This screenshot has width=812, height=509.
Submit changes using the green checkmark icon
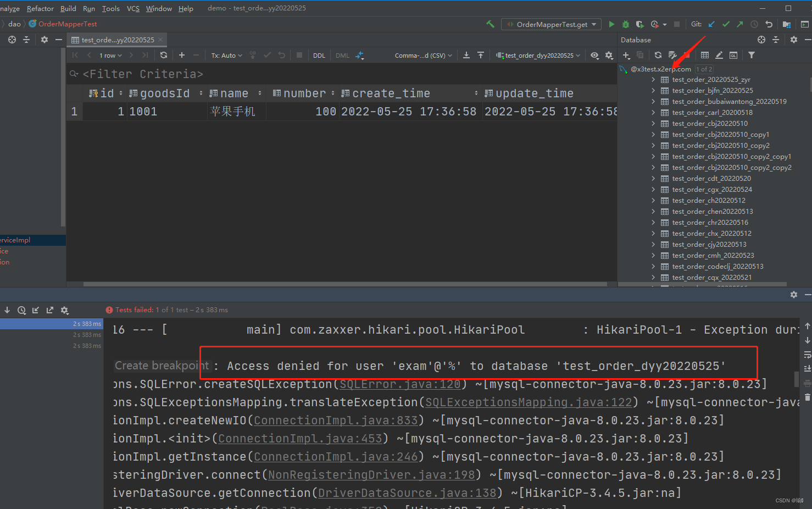point(268,55)
